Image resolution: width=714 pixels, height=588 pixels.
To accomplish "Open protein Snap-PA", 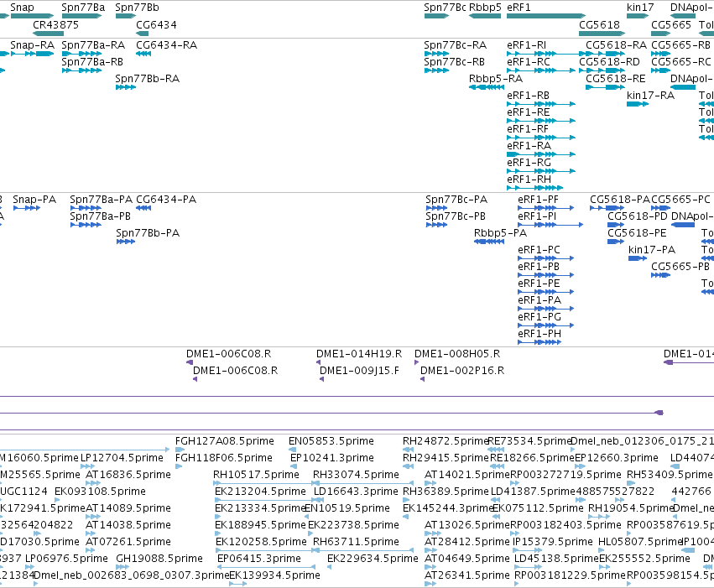I will pos(27,208).
